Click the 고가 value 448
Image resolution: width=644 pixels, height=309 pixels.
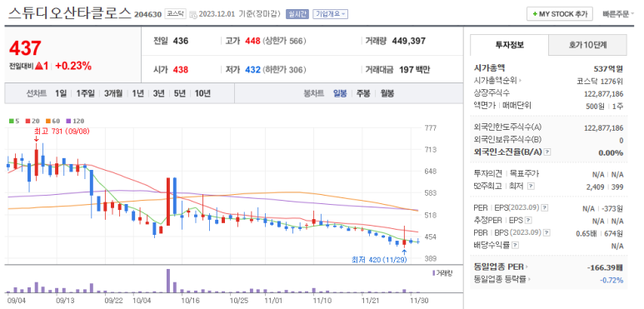(x=252, y=41)
